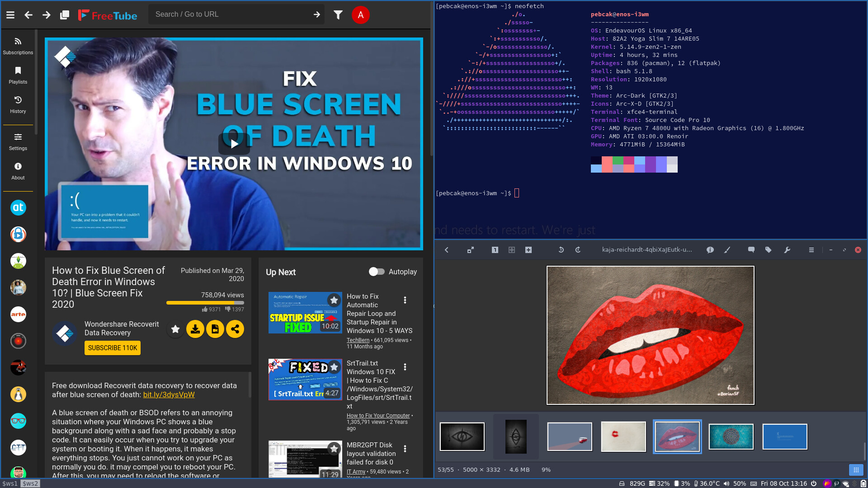Open the penguin avatar subscribed channel

click(18, 394)
